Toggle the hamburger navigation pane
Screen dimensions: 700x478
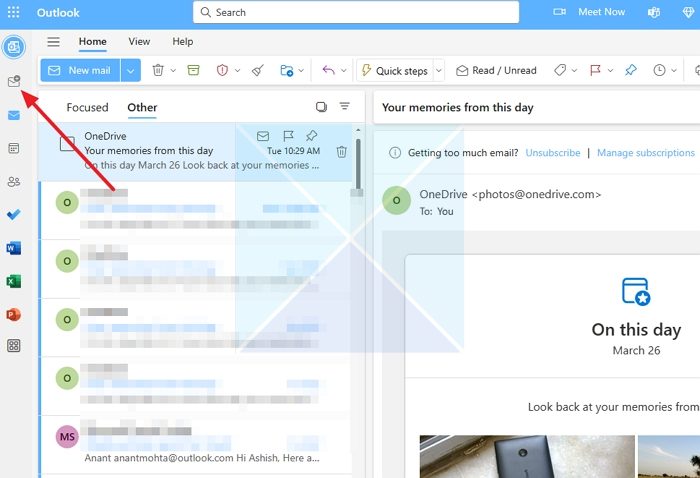coord(54,42)
